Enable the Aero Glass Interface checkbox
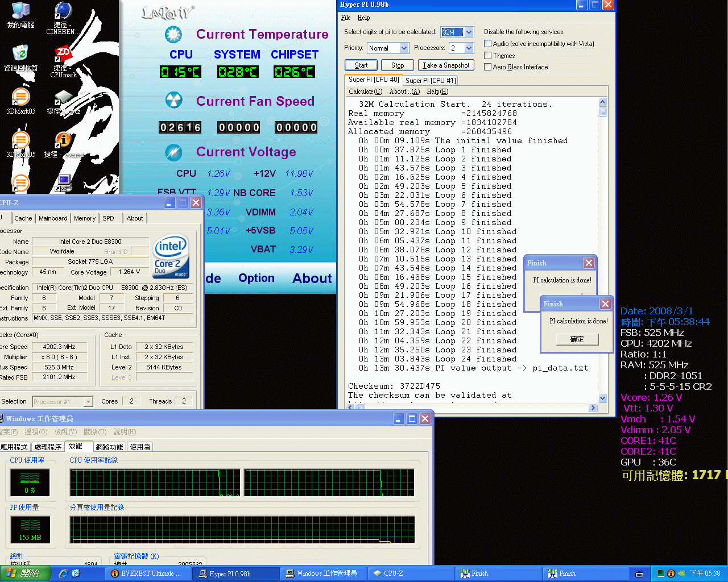 [487, 67]
